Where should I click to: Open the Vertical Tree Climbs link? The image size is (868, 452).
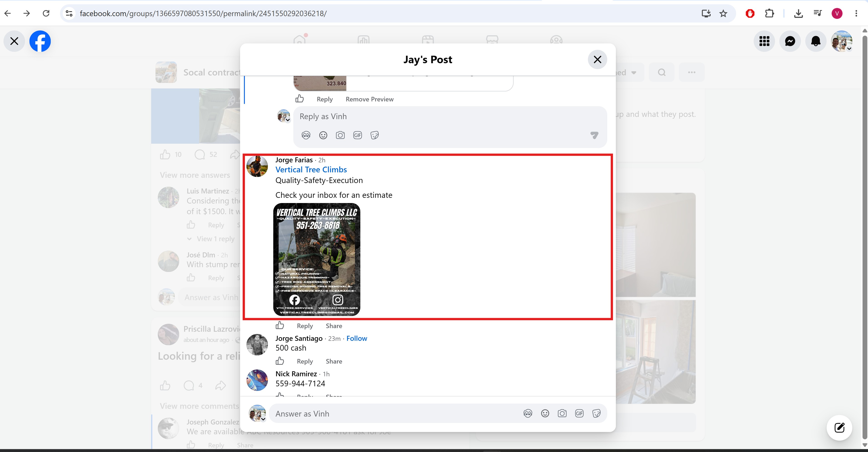pyautogui.click(x=311, y=170)
